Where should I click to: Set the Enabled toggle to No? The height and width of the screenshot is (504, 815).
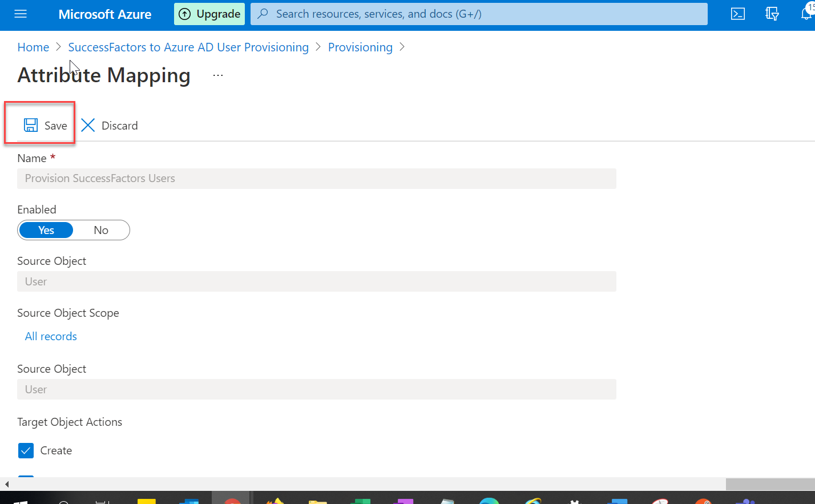tap(101, 229)
